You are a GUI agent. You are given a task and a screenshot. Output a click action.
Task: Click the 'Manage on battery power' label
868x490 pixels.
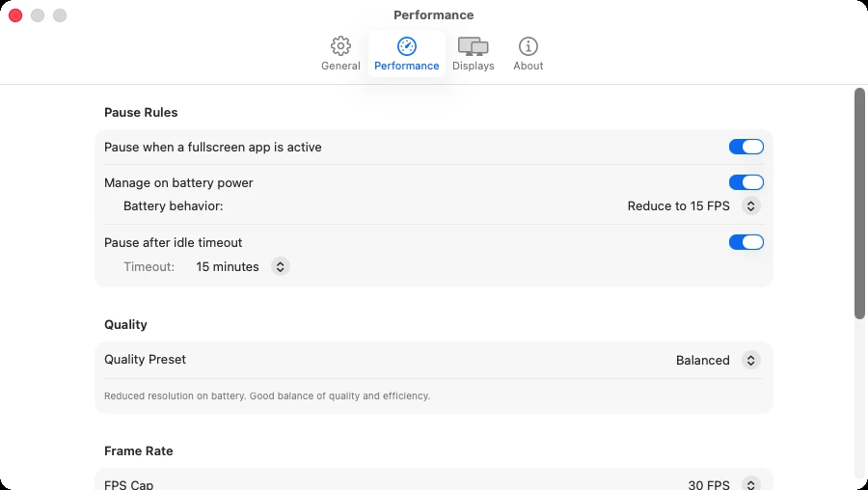[x=178, y=182]
